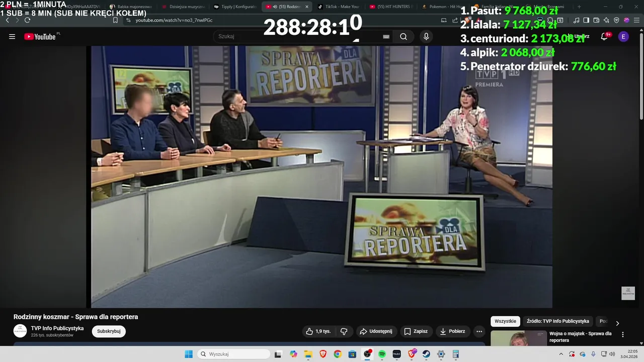Click the video title Rodzinny koszmar - Sprawa dla reportera
Image resolution: width=644 pixels, height=362 pixels.
click(x=75, y=317)
